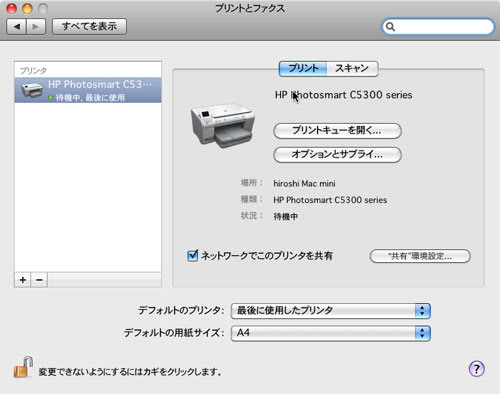Open プリントキューを開く button

337,131
